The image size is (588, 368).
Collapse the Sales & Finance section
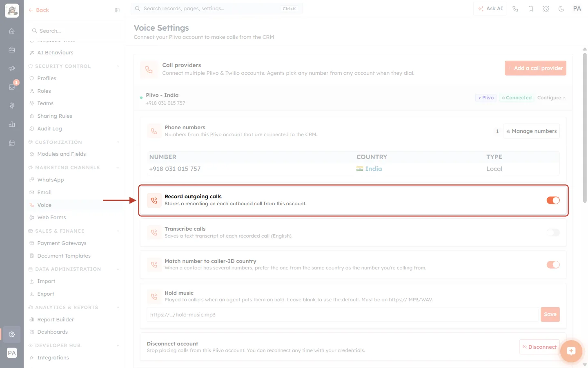(118, 231)
